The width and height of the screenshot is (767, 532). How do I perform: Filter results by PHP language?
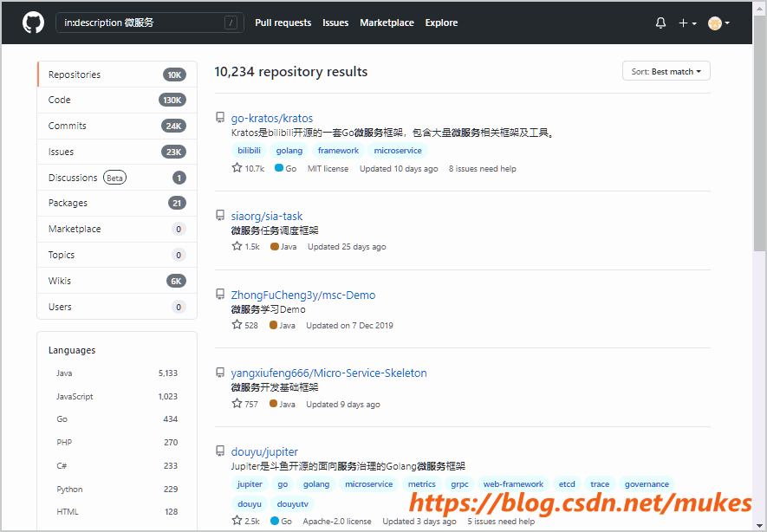click(x=117, y=442)
